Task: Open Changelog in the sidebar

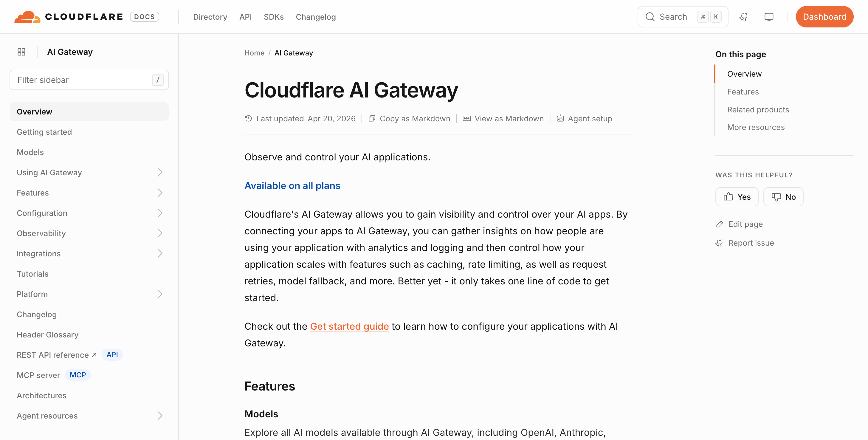Action: tap(37, 314)
